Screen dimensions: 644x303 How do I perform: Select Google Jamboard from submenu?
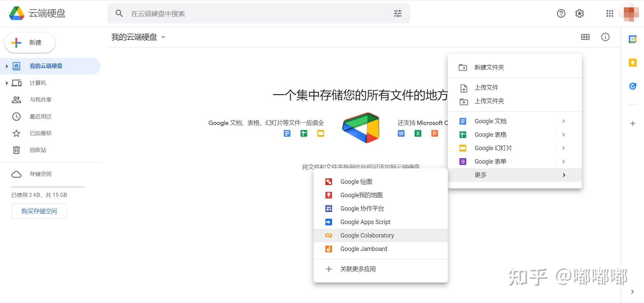pos(381,249)
